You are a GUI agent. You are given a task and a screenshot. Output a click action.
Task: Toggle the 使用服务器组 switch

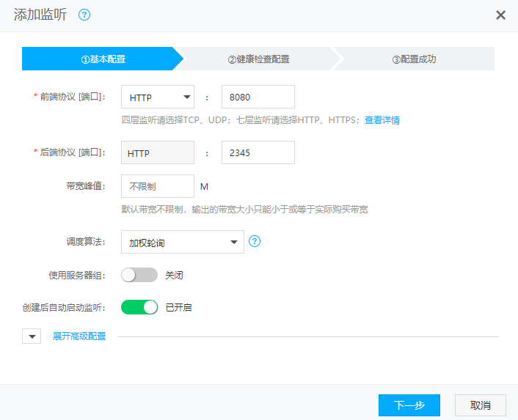point(139,275)
